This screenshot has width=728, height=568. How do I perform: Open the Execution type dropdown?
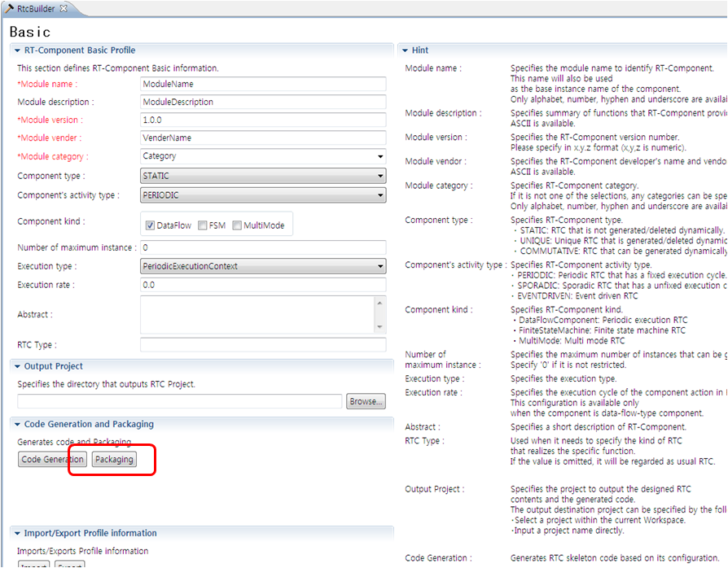pos(263,266)
